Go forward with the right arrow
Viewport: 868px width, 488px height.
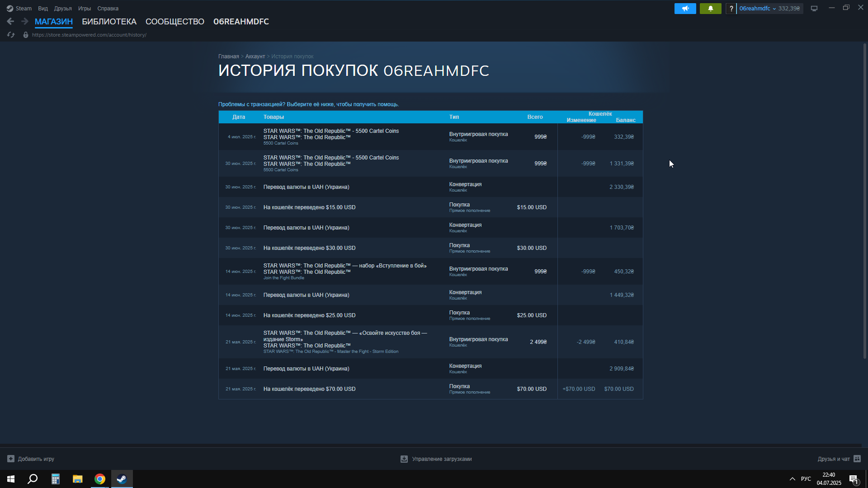pos(25,21)
